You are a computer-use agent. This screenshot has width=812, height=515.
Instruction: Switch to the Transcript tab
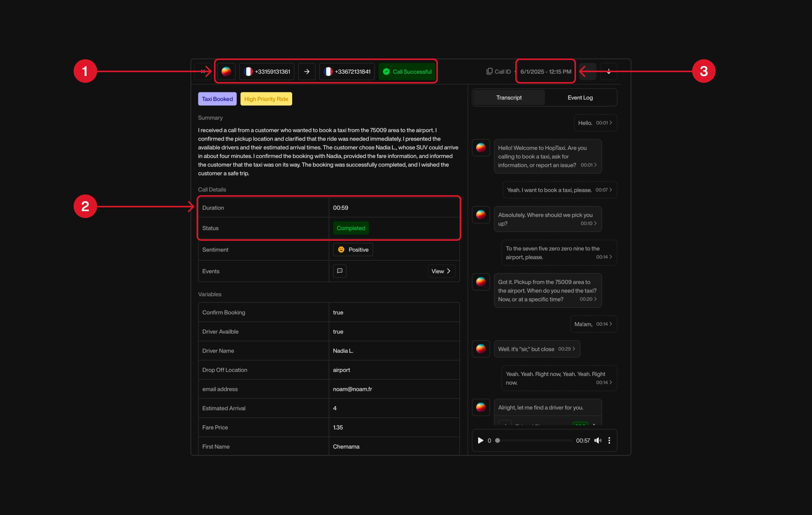coord(508,97)
